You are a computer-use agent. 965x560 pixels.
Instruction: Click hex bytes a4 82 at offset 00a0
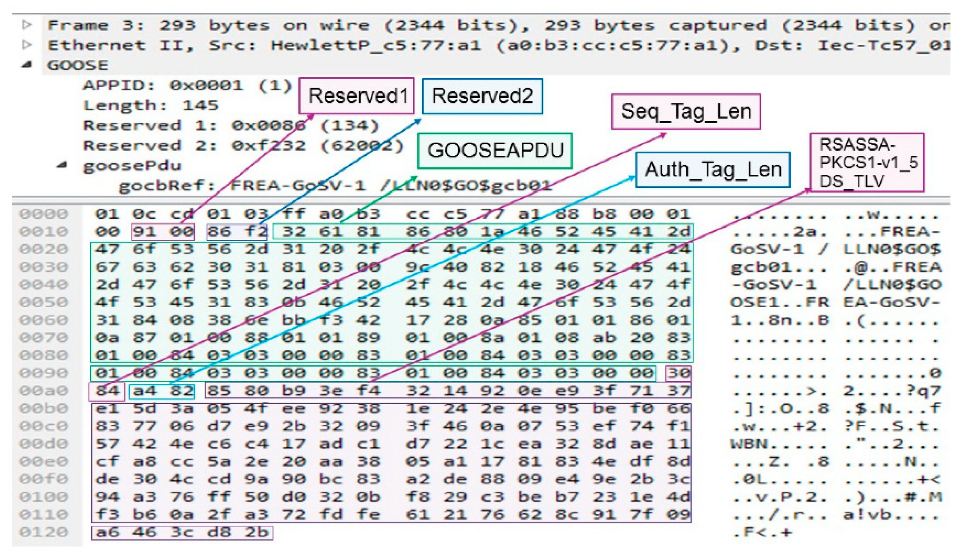(x=162, y=391)
